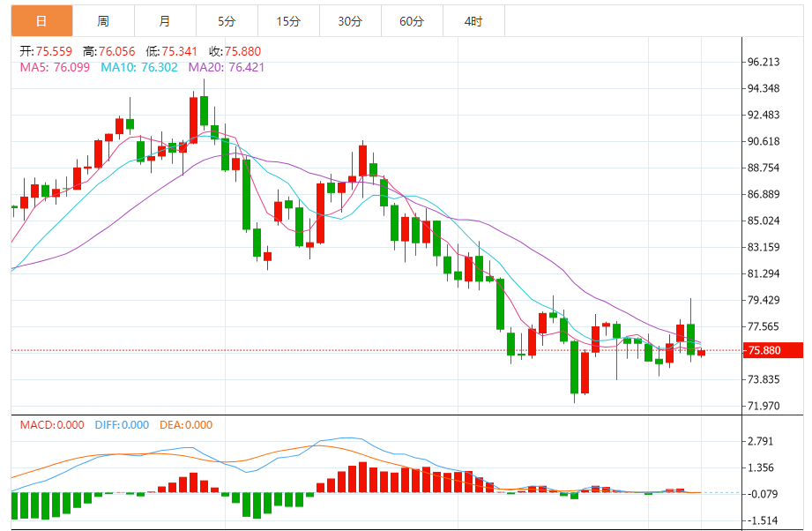Click the 88.754 price axis label
The width and height of the screenshot is (812, 531).
click(764, 168)
